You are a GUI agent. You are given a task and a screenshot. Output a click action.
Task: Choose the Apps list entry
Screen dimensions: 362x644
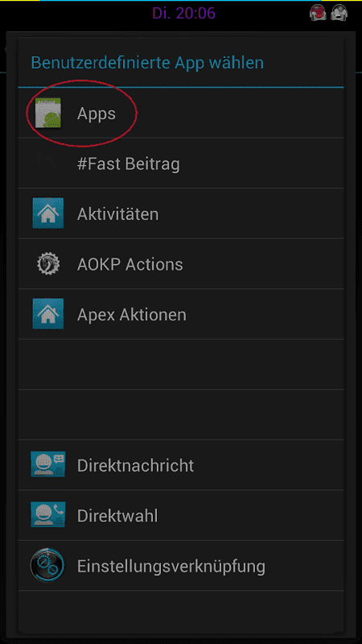(x=180, y=114)
